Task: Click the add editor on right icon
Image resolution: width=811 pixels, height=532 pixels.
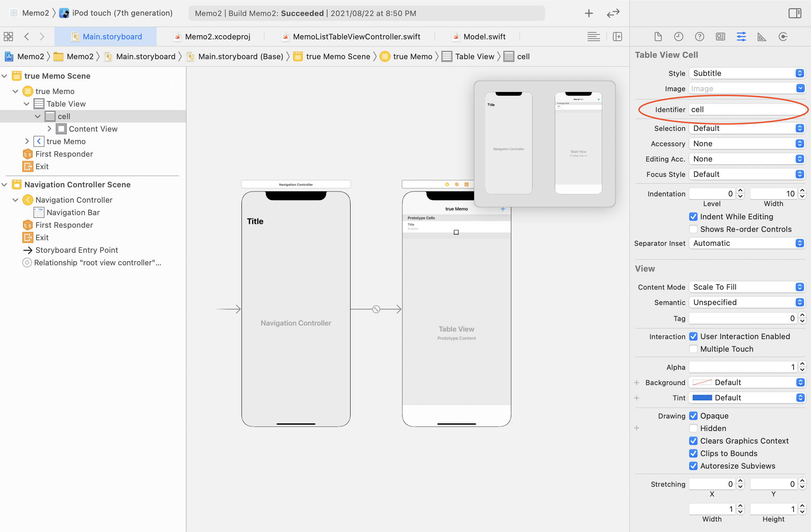Action: (617, 37)
